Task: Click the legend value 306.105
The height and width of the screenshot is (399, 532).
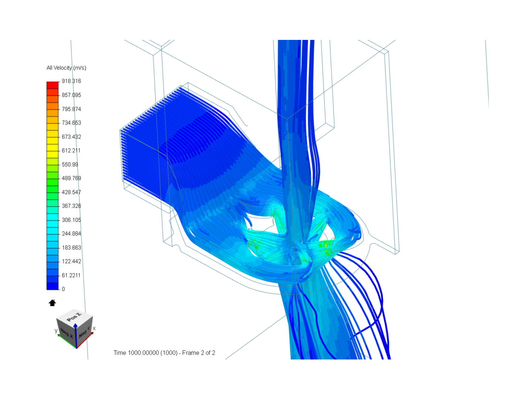Action: pos(71,220)
